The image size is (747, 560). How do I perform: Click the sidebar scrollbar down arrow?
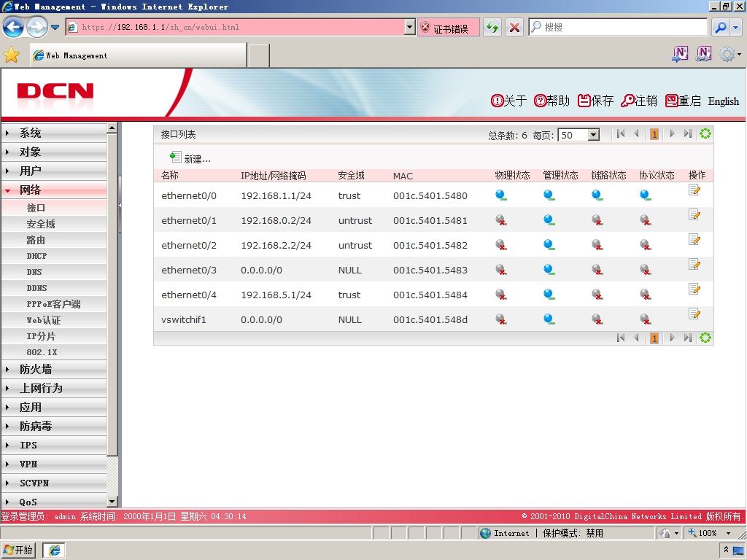pos(112,502)
